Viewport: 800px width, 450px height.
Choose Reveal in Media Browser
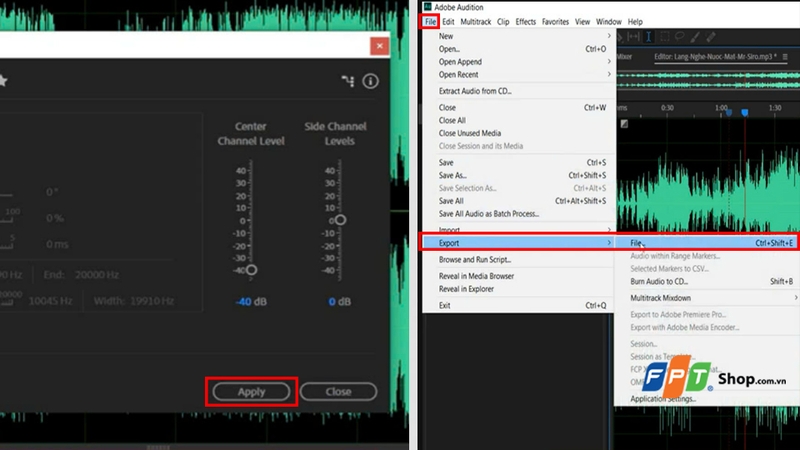click(x=519, y=276)
